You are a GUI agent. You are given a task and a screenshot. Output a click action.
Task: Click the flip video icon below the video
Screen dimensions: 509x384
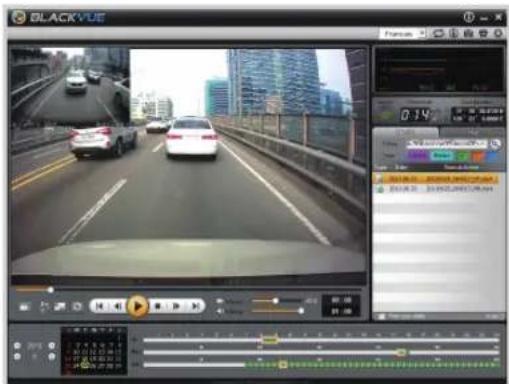44,307
